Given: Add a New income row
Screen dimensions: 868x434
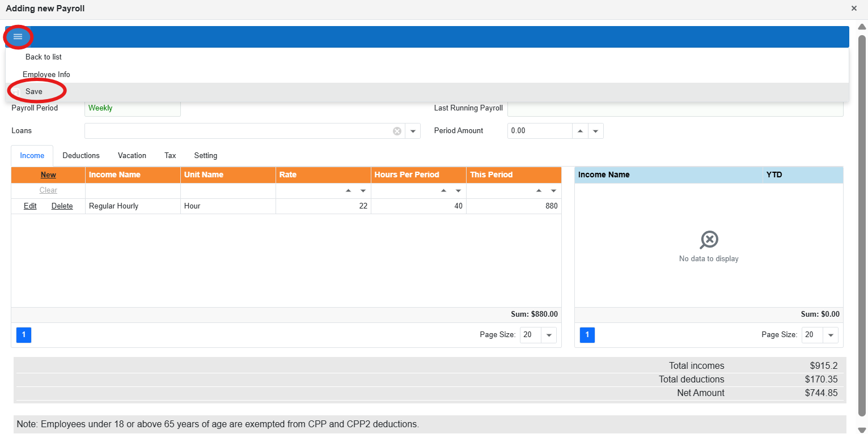Looking at the screenshot, I should 48,175.
